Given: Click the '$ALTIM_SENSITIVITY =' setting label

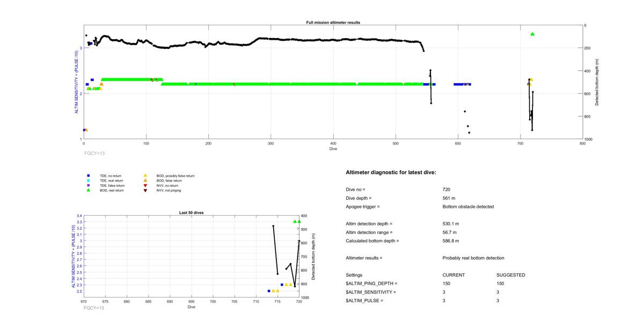Looking at the screenshot, I should click(x=371, y=292).
